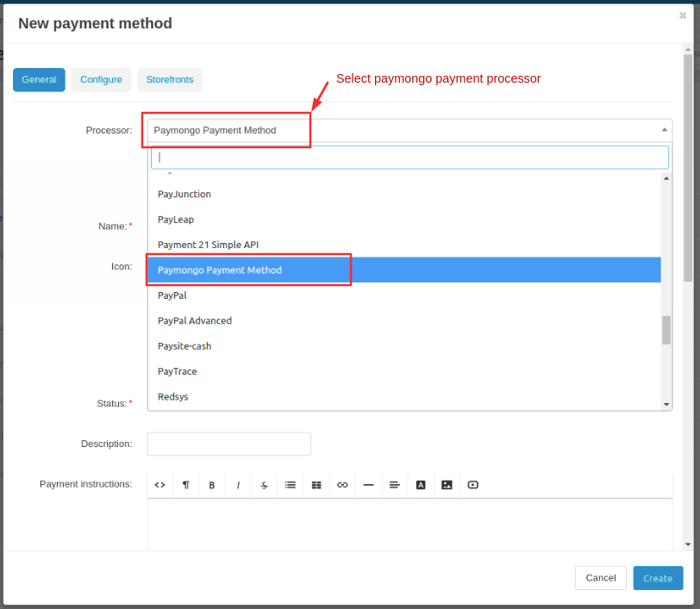Image resolution: width=700 pixels, height=609 pixels.
Task: Open text alignment options in editor
Action: (x=395, y=485)
